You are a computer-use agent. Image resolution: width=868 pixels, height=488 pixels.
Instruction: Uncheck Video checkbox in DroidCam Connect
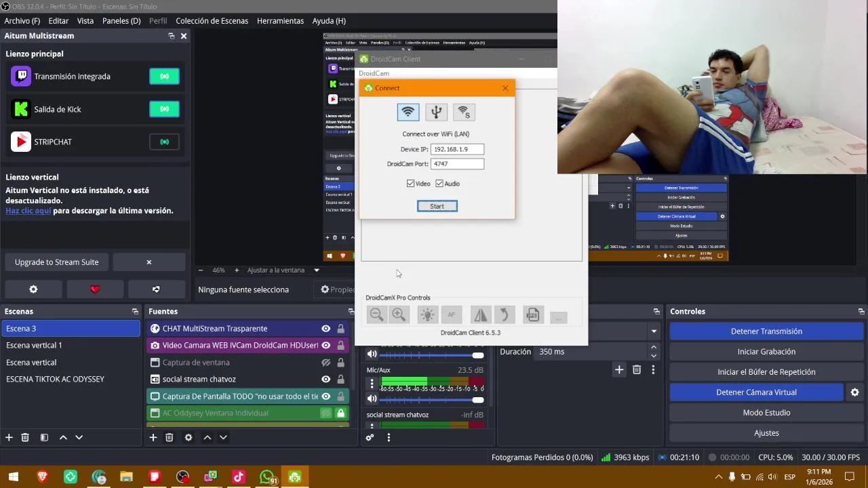410,184
